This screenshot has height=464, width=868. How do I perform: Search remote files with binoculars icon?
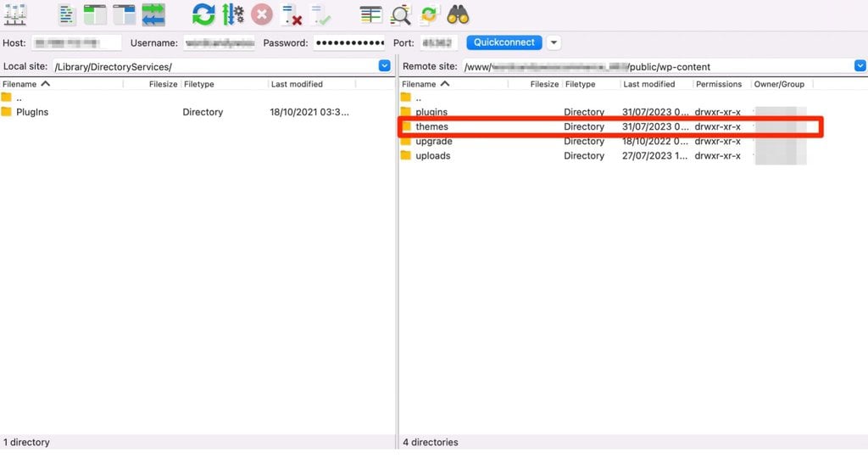pos(459,14)
